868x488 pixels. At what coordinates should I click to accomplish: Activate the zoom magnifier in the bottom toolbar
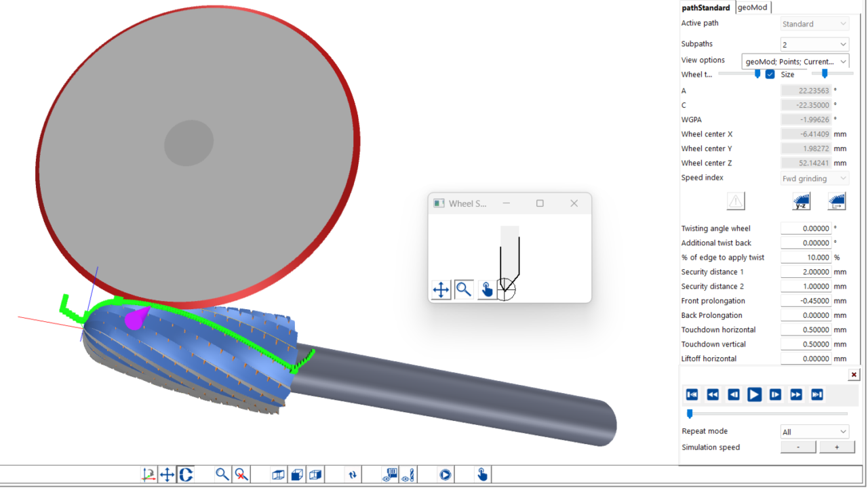coord(222,474)
